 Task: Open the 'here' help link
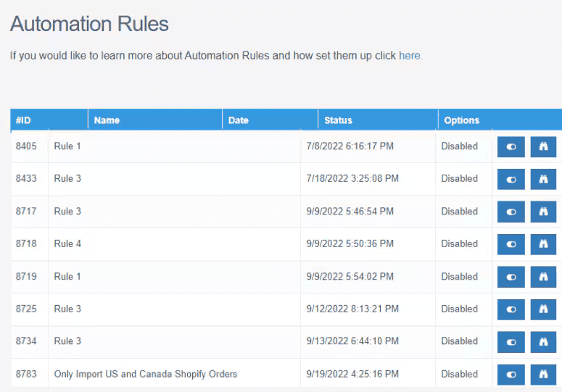(409, 56)
